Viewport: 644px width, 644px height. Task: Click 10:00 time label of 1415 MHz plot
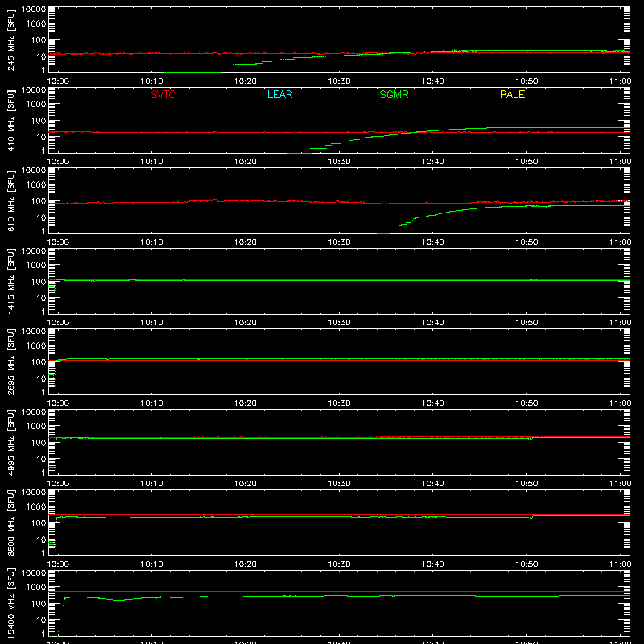point(58,323)
